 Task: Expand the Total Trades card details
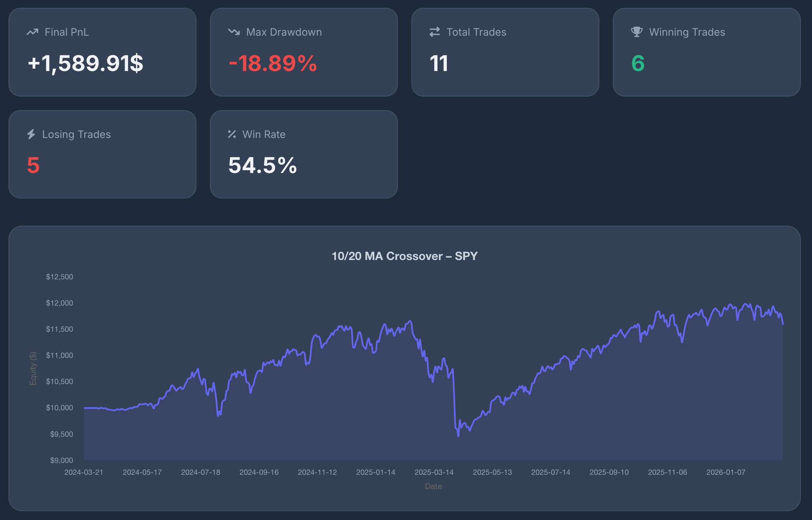[x=505, y=53]
